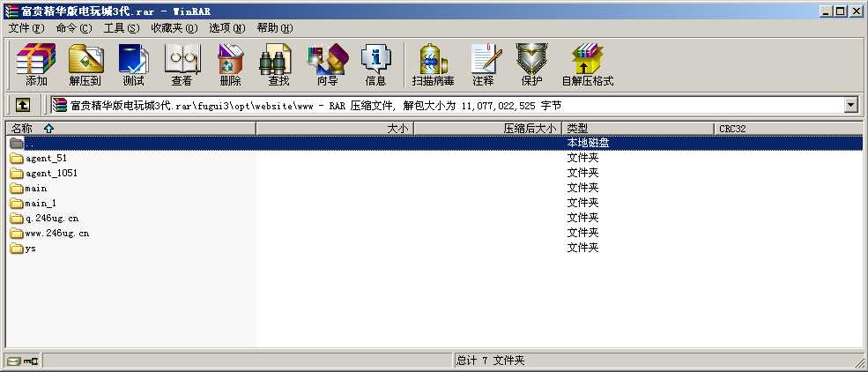
Task: Open the 命令(C) menu
Action: (x=74, y=27)
